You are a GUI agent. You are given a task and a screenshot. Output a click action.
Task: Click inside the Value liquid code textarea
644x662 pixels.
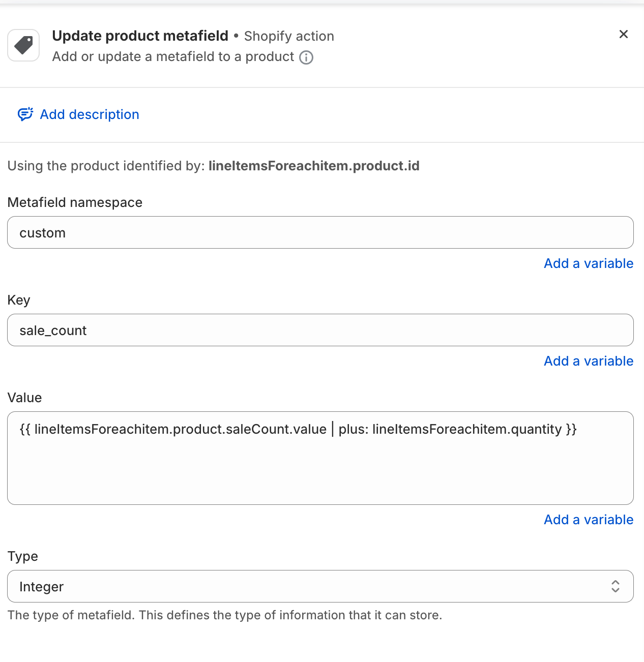click(x=320, y=458)
